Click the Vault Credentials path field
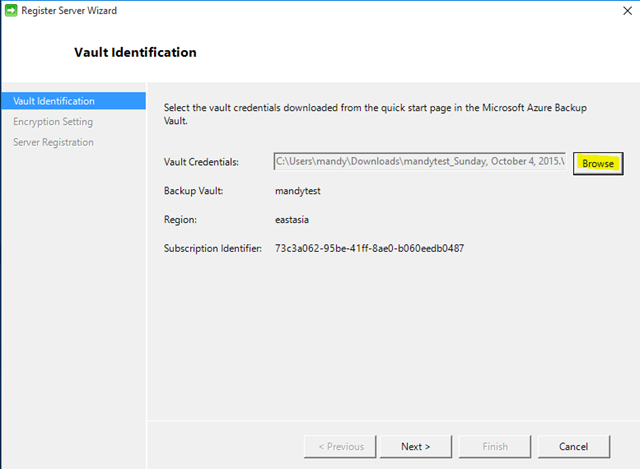This screenshot has width=640, height=469. click(420, 161)
